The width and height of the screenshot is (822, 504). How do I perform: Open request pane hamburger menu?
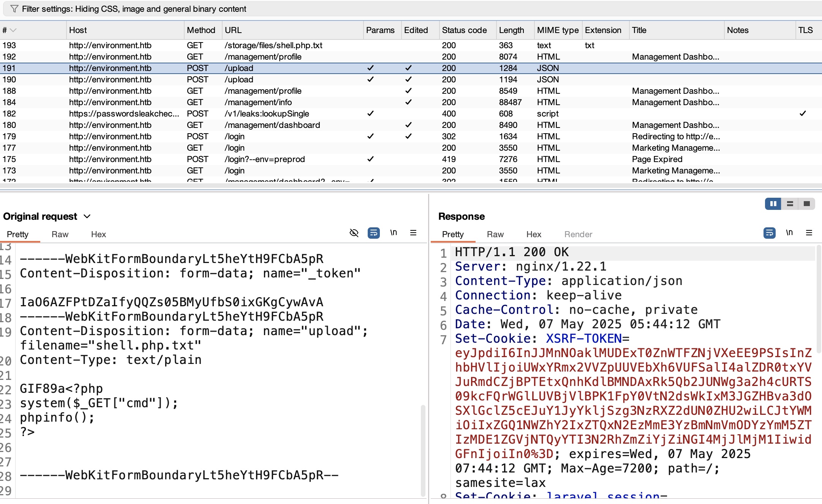(413, 233)
